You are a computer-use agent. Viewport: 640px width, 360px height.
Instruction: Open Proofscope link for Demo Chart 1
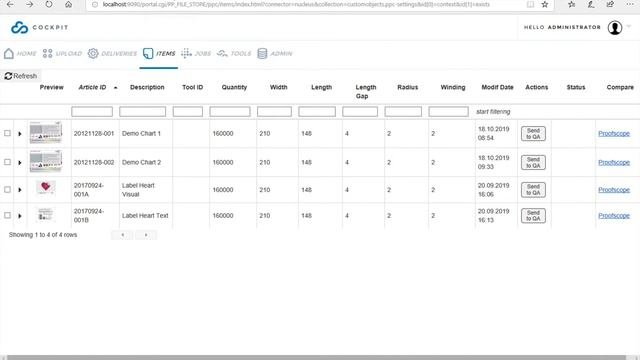pyautogui.click(x=614, y=133)
